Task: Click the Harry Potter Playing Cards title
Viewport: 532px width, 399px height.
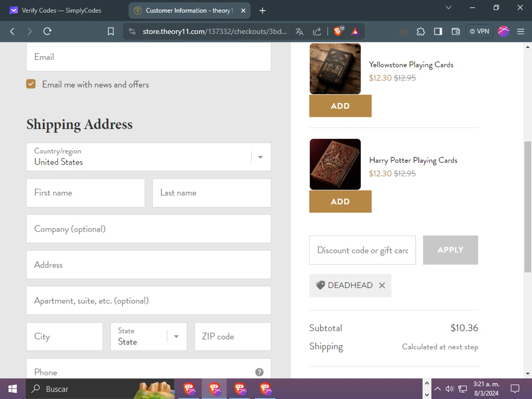Action: click(x=413, y=160)
